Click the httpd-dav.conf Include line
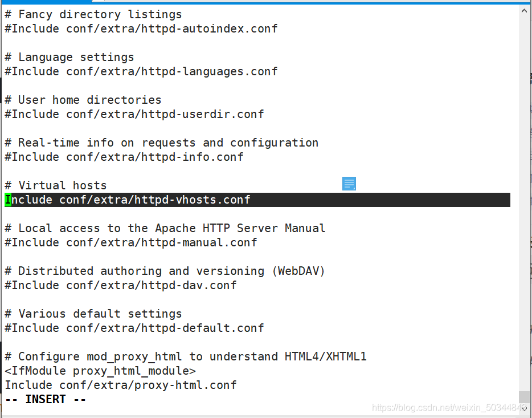 [121, 286]
